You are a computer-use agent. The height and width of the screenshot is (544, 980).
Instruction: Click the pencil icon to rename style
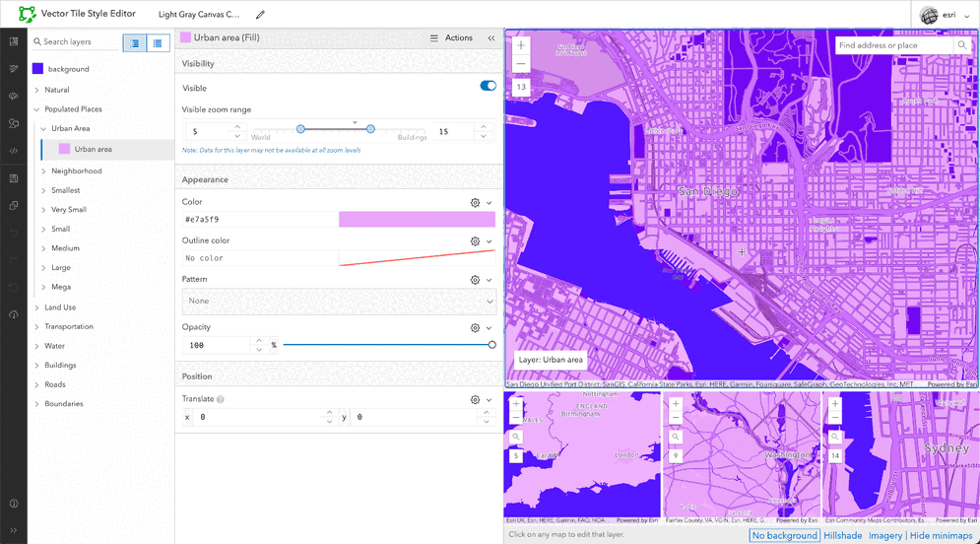pyautogui.click(x=261, y=15)
